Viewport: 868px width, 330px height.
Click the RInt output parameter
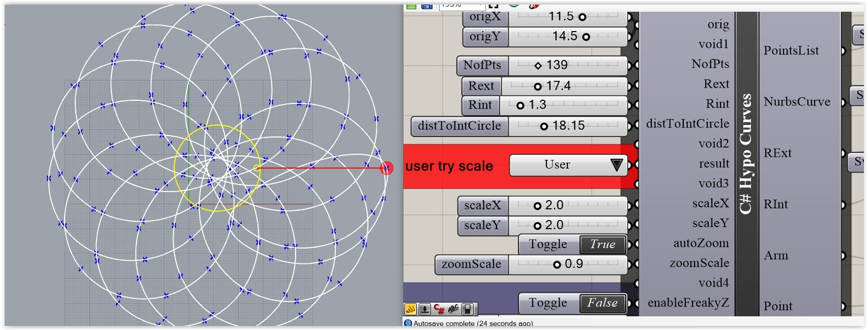click(x=775, y=205)
